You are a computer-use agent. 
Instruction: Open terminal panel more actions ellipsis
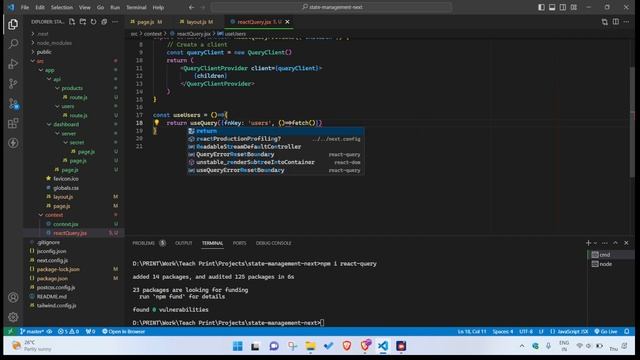[604, 243]
